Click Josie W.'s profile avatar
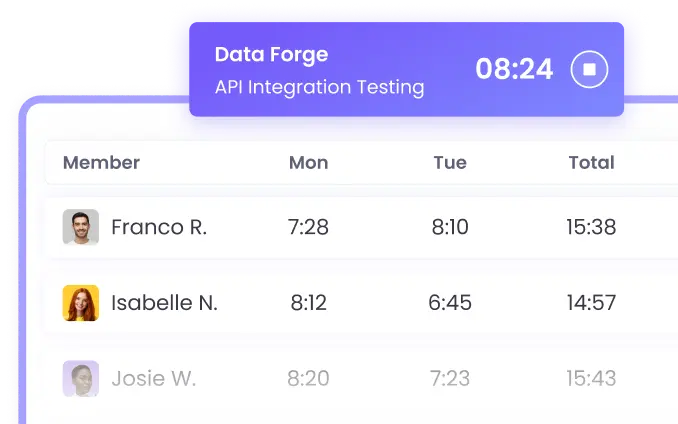 pyautogui.click(x=80, y=379)
